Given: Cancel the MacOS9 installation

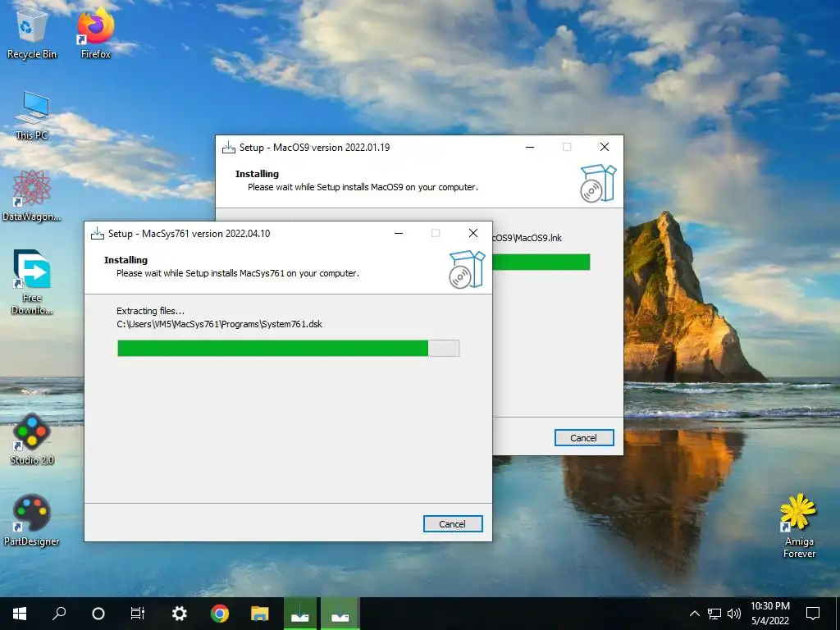Looking at the screenshot, I should tap(584, 438).
